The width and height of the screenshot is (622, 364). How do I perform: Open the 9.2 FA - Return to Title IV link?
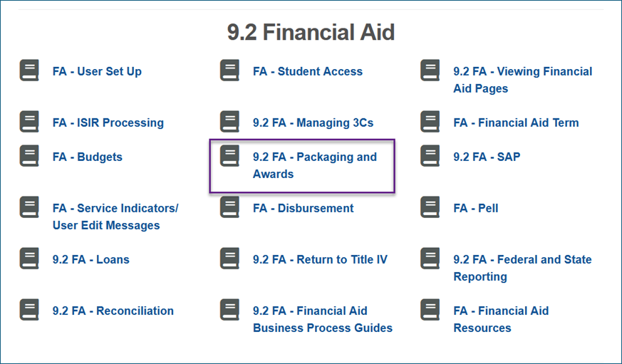(x=320, y=259)
